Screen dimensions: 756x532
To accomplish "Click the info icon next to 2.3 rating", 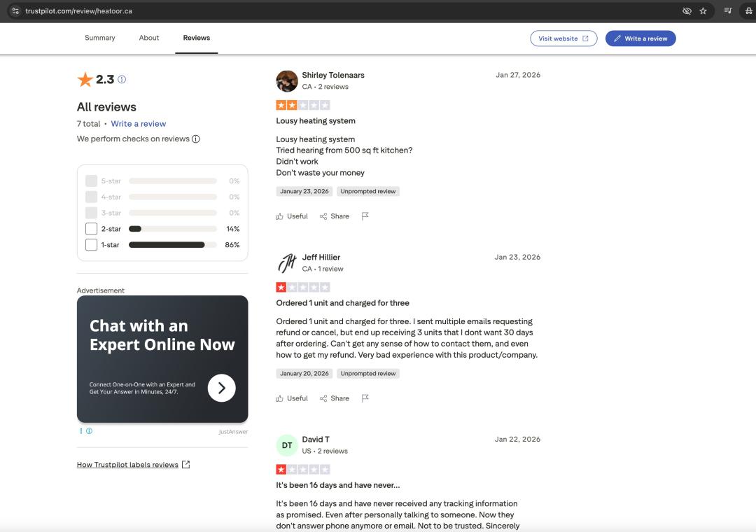I will (122, 80).
